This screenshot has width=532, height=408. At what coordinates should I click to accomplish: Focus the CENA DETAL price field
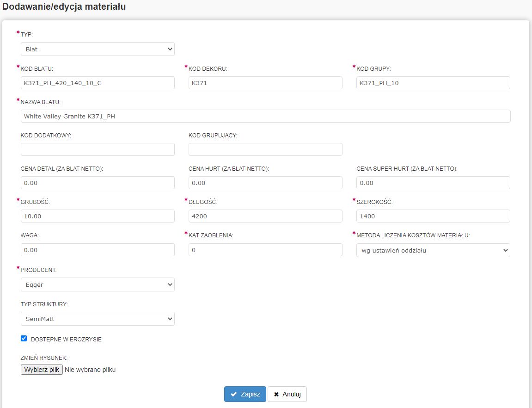98,183
